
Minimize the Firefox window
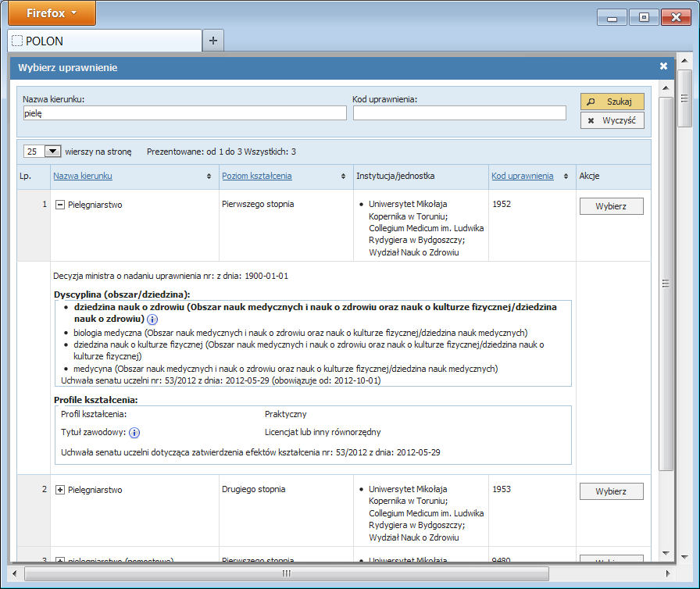(x=612, y=17)
